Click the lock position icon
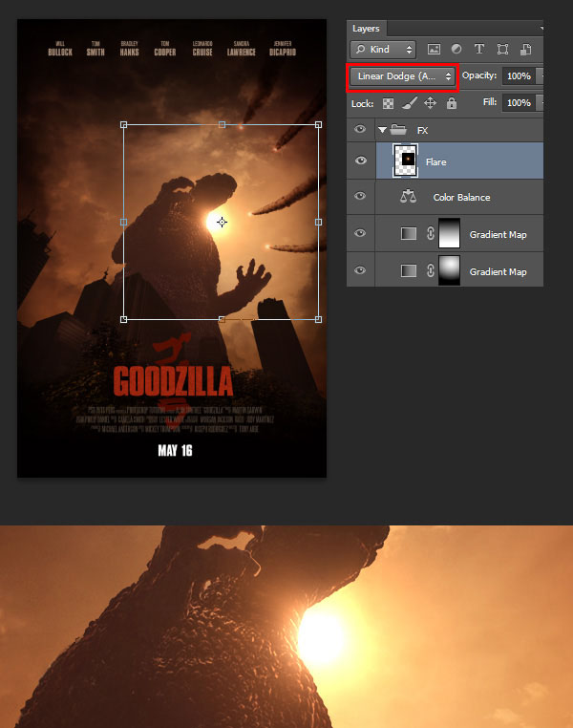The image size is (573, 728). click(x=430, y=103)
